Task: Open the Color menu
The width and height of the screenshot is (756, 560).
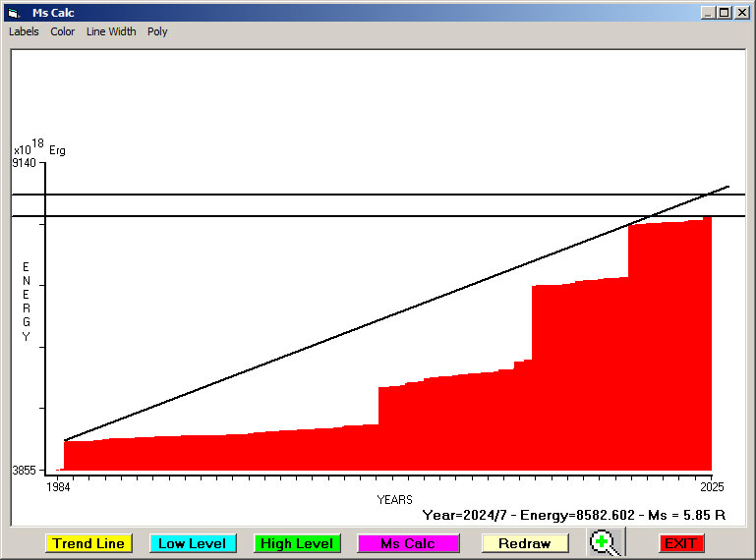Action: (63, 31)
